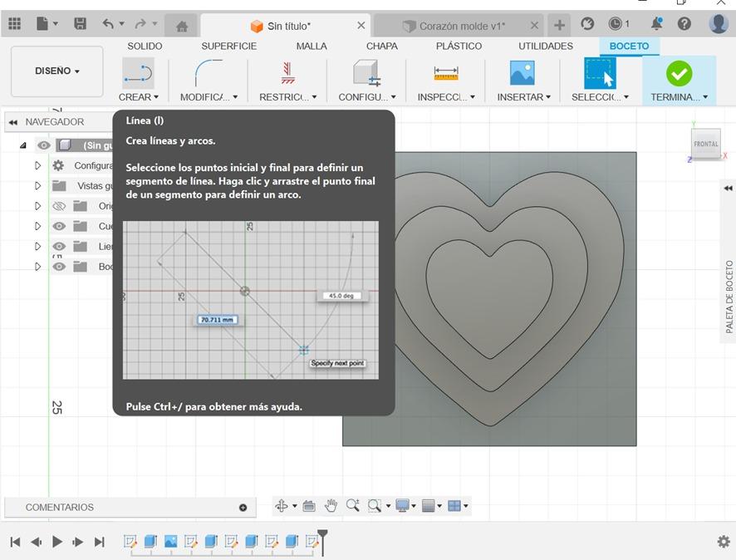This screenshot has width=736, height=560.
Task: Switch to the UTILIDADES tab
Action: tap(546, 46)
